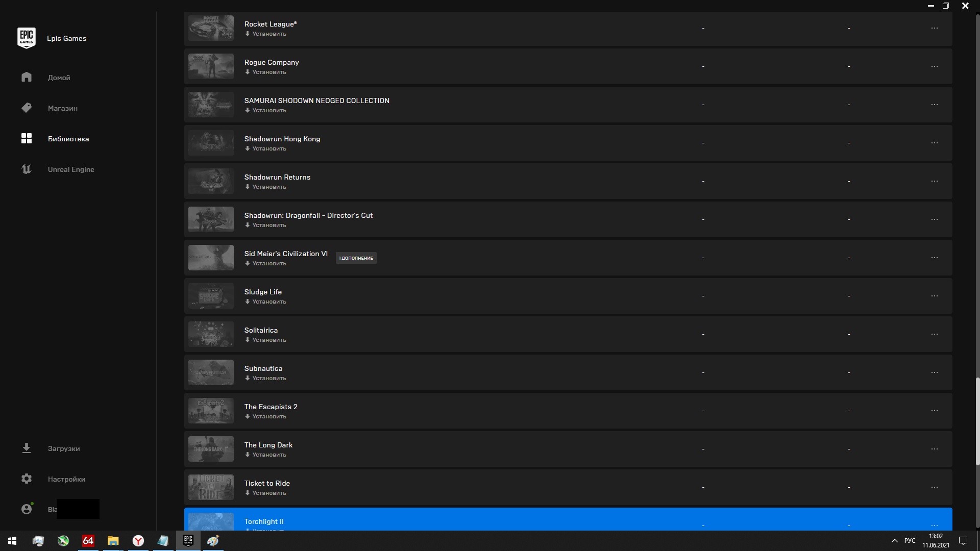This screenshot has height=551, width=980.
Task: Go to the Библиотека menu item
Action: (68, 139)
